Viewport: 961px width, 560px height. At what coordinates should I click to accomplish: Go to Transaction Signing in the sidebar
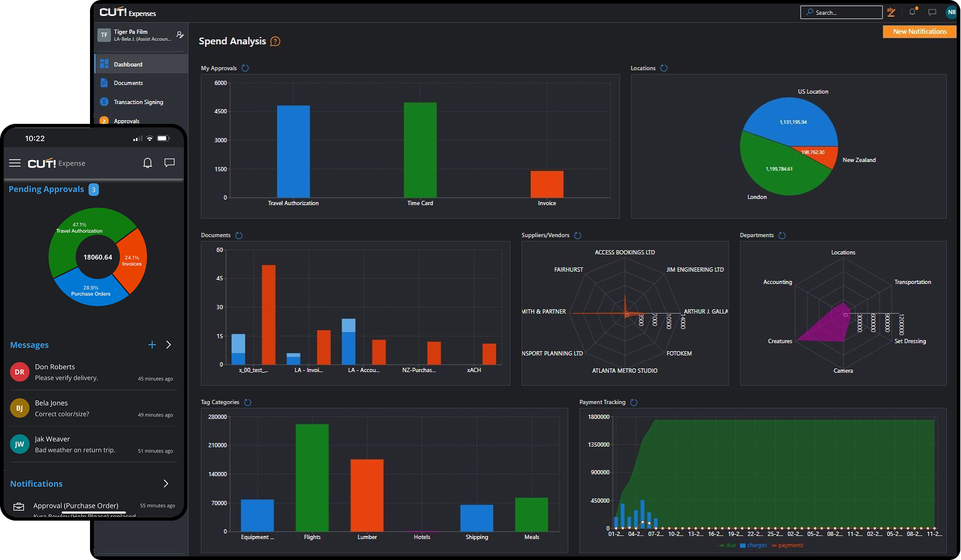click(x=138, y=102)
